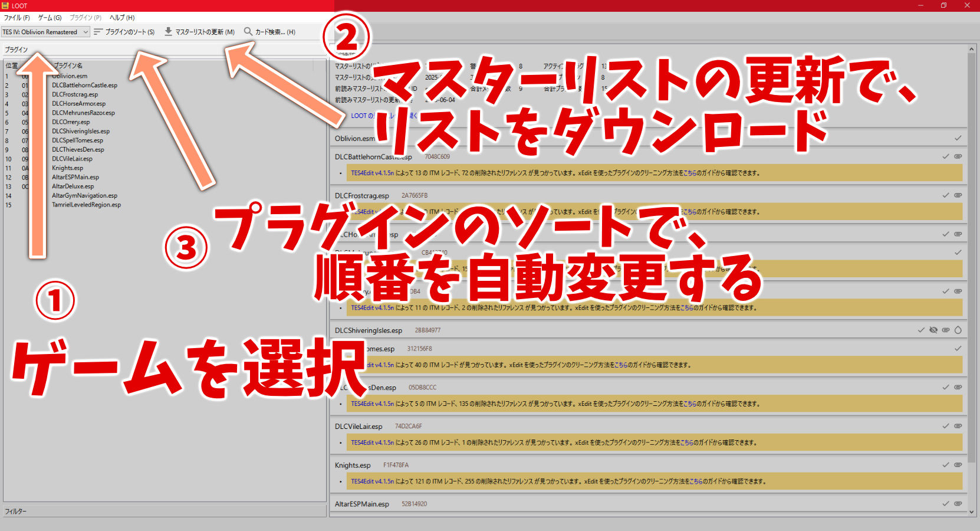980x531 pixels.
Task: Minimize the LOOT window
Action: (920, 5)
